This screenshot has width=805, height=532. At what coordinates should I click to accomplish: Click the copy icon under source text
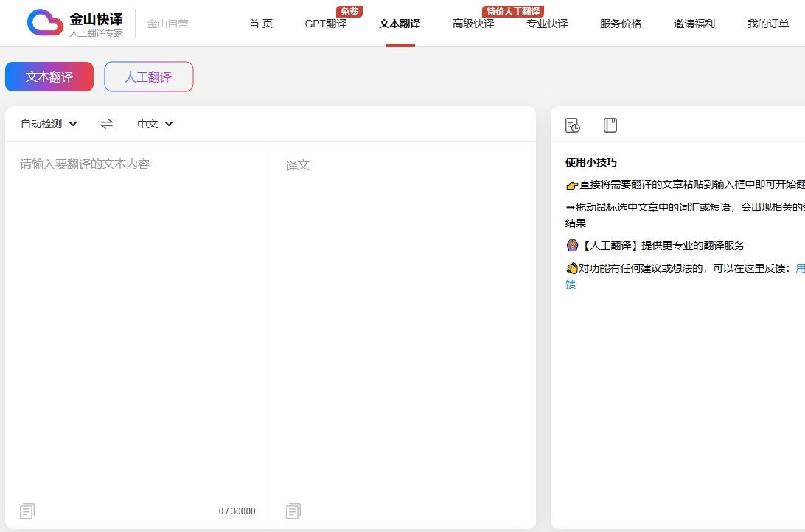click(x=27, y=511)
